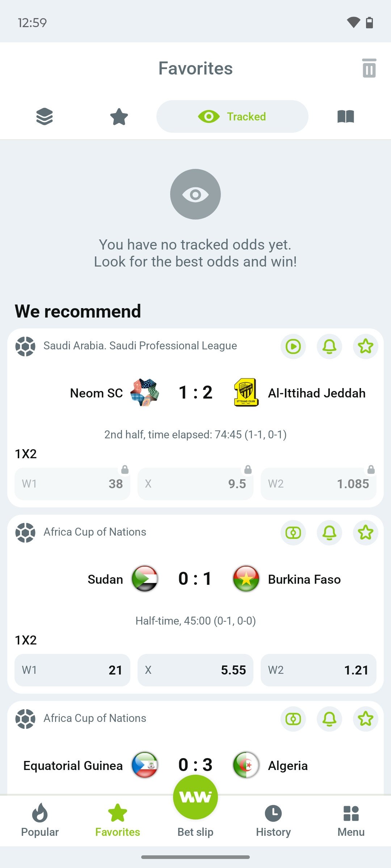Open match tracker for Equatorial Guinea vs Algeria
The height and width of the screenshot is (868, 391).
pyautogui.click(x=293, y=719)
